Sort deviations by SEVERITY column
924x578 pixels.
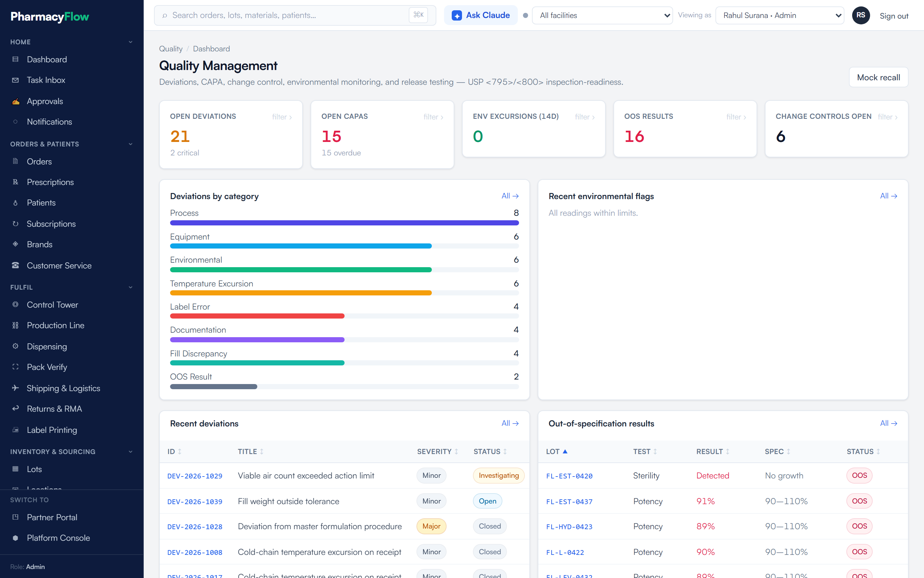437,451
